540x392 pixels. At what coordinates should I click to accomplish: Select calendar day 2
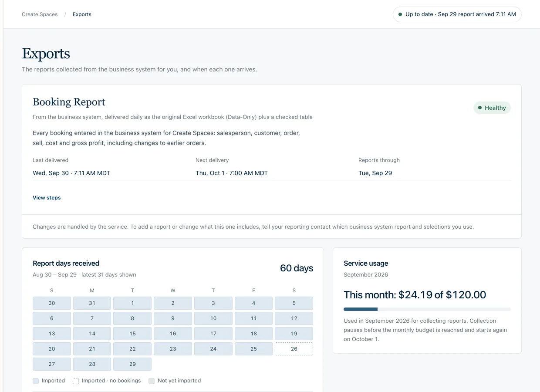tap(173, 303)
